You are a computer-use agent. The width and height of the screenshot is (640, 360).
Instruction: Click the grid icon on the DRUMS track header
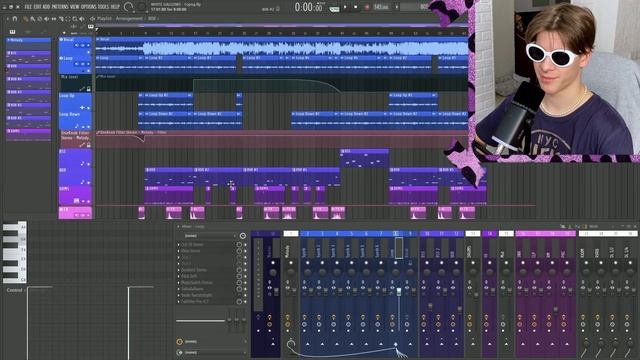coord(76,201)
